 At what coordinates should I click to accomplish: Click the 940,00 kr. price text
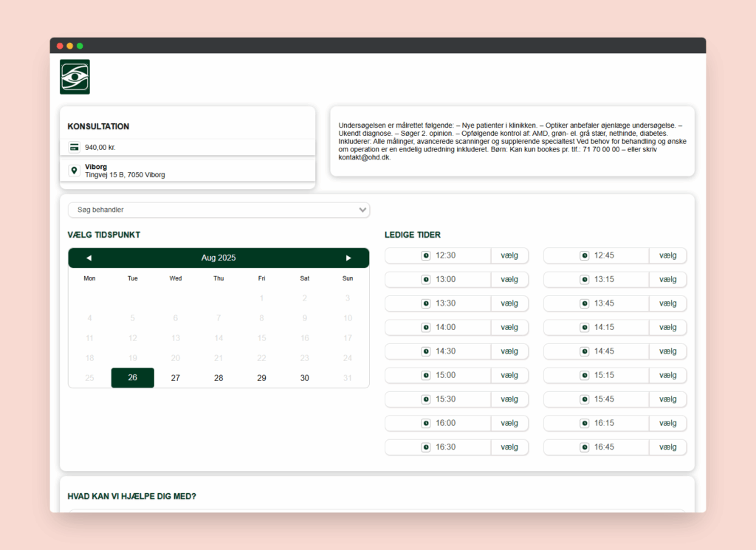click(x=100, y=148)
